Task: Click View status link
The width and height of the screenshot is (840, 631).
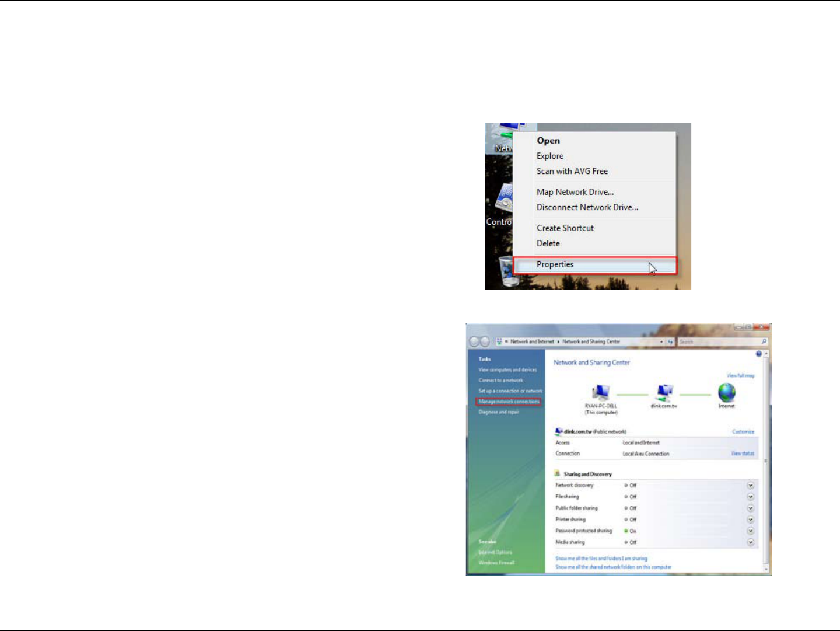Action: coord(743,454)
